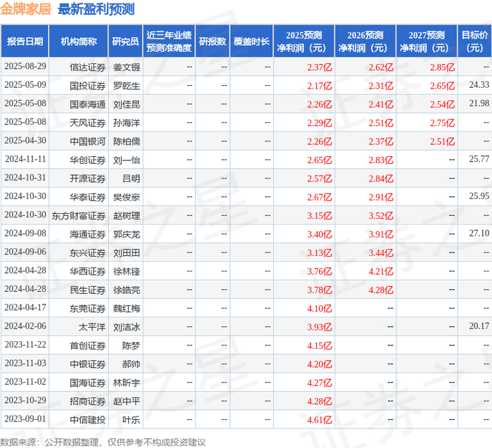Click the date 2025-08-29
This screenshot has width=492, height=448.
[x=25, y=66]
